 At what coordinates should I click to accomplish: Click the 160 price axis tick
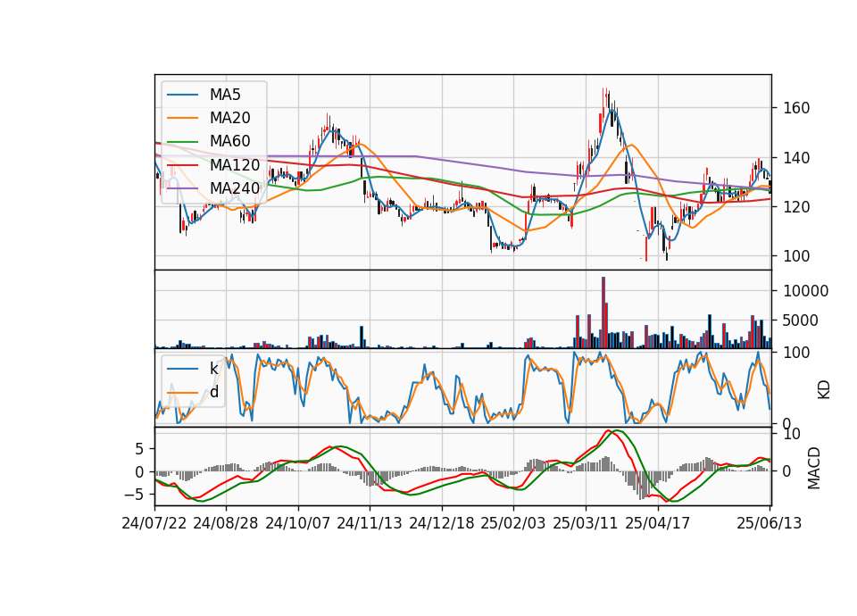[796, 108]
